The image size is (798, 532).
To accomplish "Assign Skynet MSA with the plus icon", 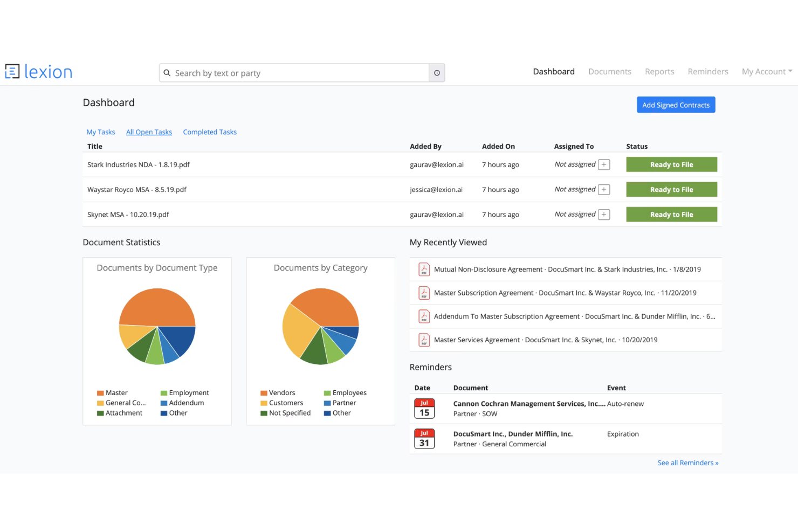I will [x=604, y=215].
